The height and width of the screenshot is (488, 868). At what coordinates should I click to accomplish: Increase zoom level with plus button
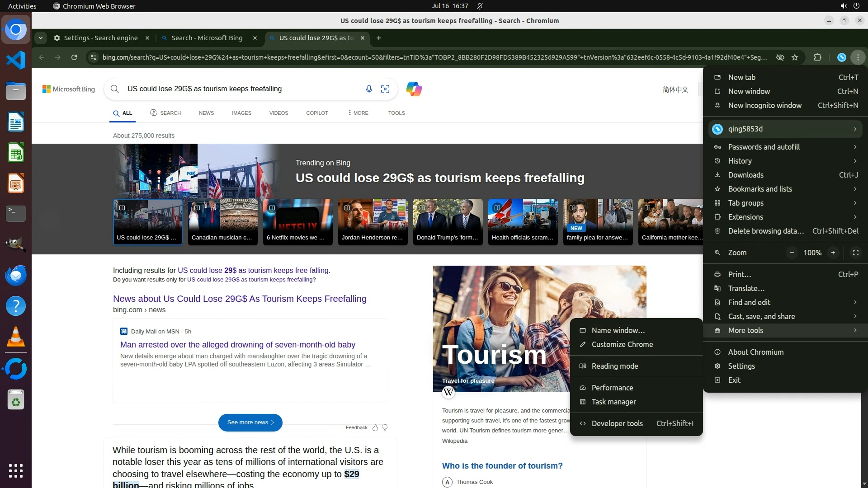click(x=833, y=253)
